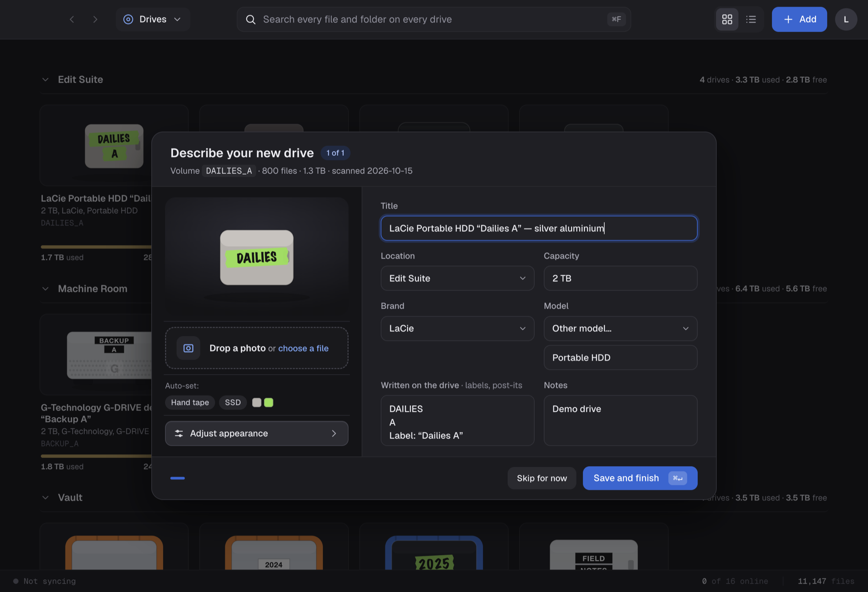Click the Add button
The image size is (868, 592).
(x=799, y=19)
